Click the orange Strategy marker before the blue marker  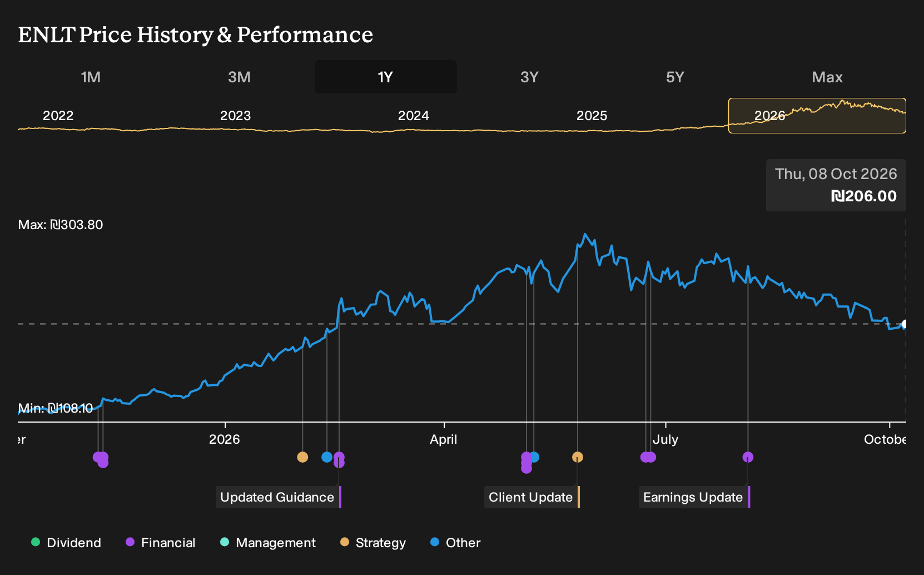302,457
